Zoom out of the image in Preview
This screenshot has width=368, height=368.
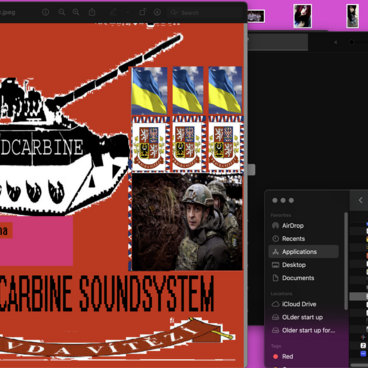[62, 12]
